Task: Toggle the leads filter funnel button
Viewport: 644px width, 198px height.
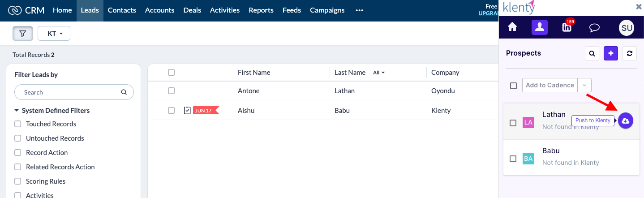Action: tap(22, 34)
